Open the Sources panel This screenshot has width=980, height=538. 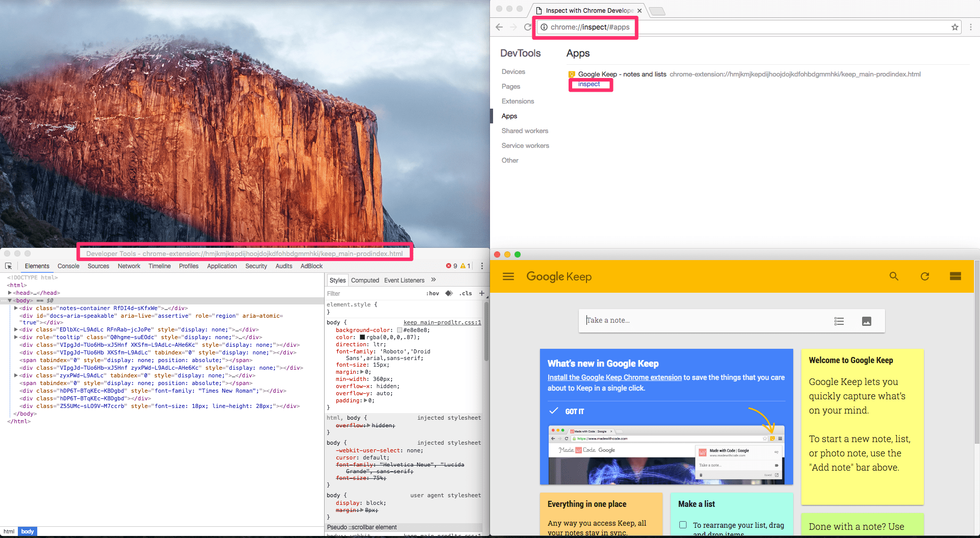pos(99,266)
